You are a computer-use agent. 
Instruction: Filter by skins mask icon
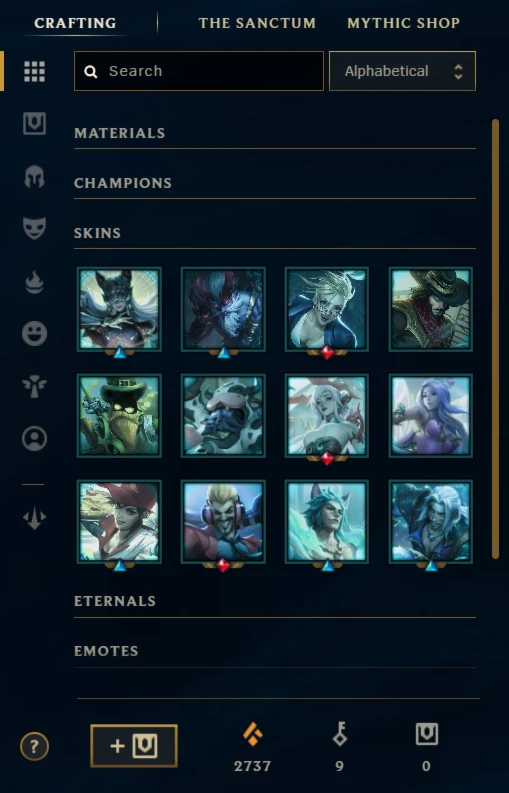click(34, 228)
